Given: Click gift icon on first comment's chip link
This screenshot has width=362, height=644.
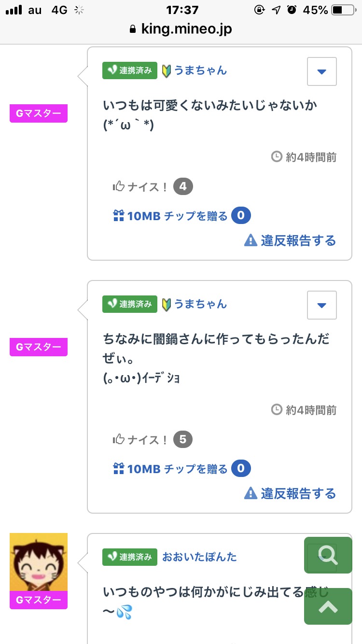Looking at the screenshot, I should 119,216.
